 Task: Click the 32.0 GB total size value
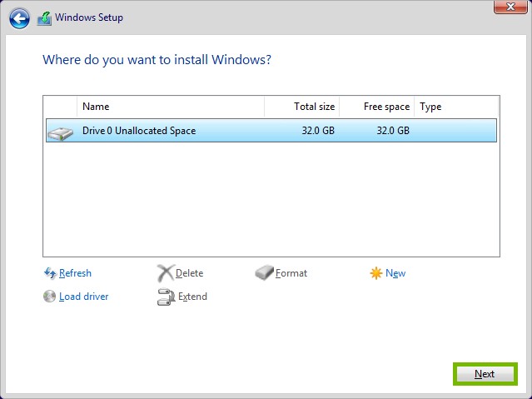(x=318, y=131)
